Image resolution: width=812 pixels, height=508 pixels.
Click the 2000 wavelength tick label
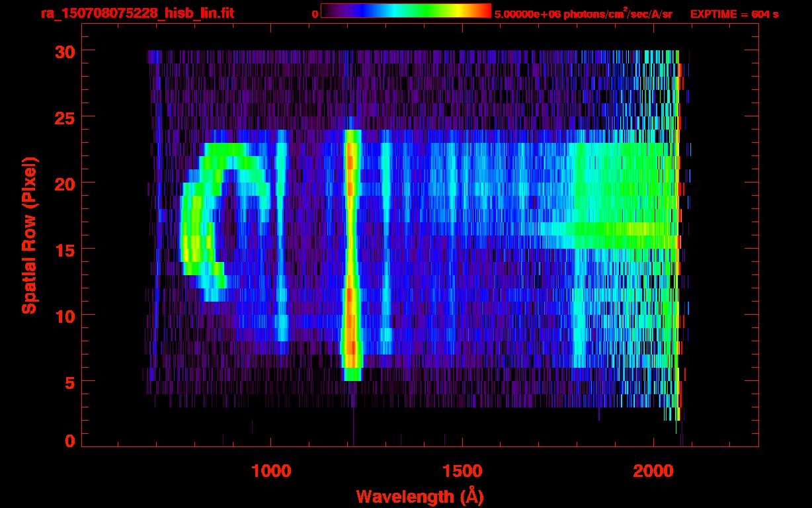[x=653, y=471]
